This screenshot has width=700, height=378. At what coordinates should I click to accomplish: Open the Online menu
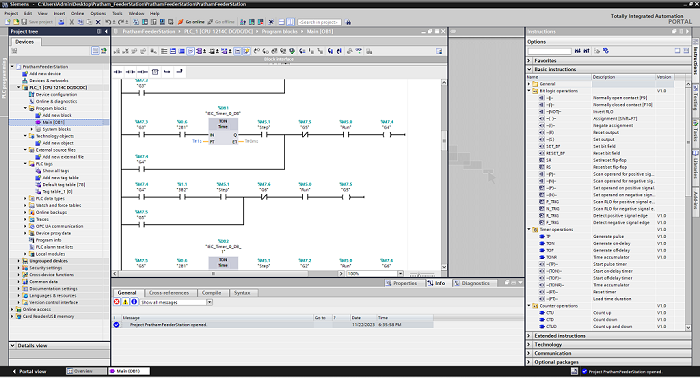tap(77, 13)
